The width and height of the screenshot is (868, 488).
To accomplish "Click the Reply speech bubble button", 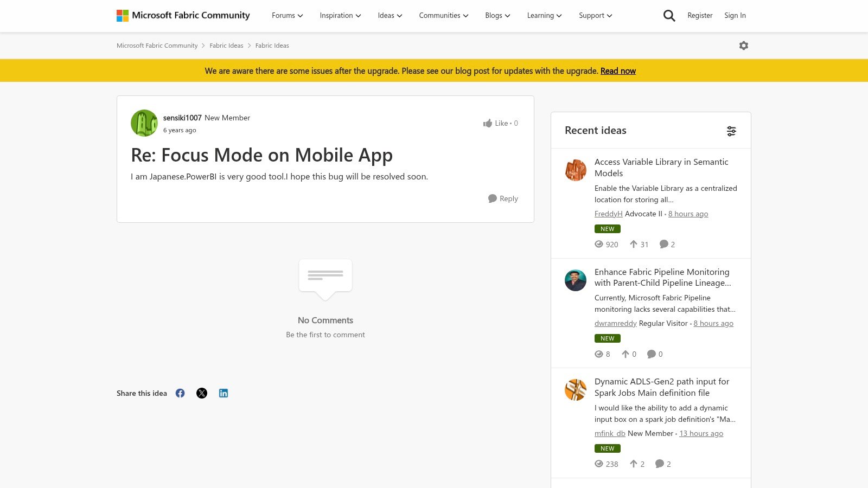I will pos(503,198).
